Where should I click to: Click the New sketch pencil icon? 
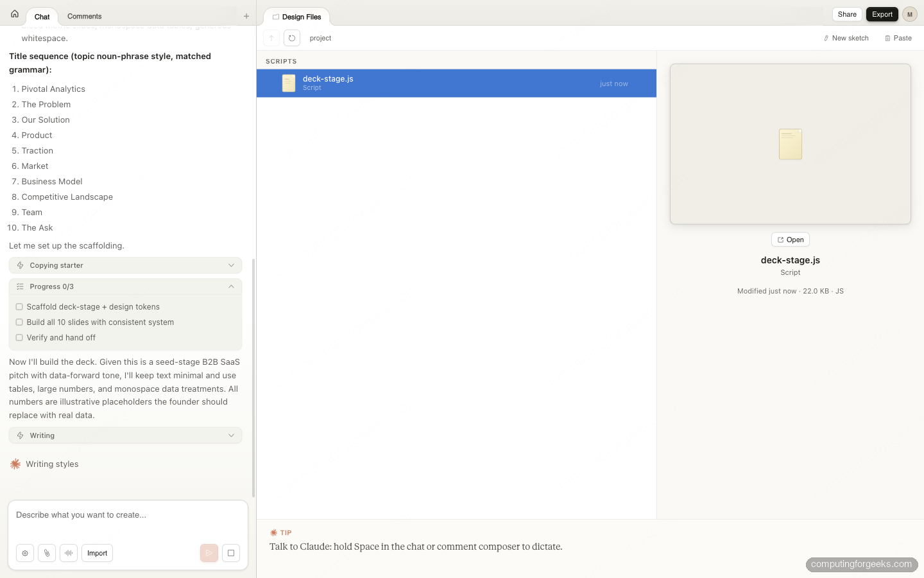(825, 38)
